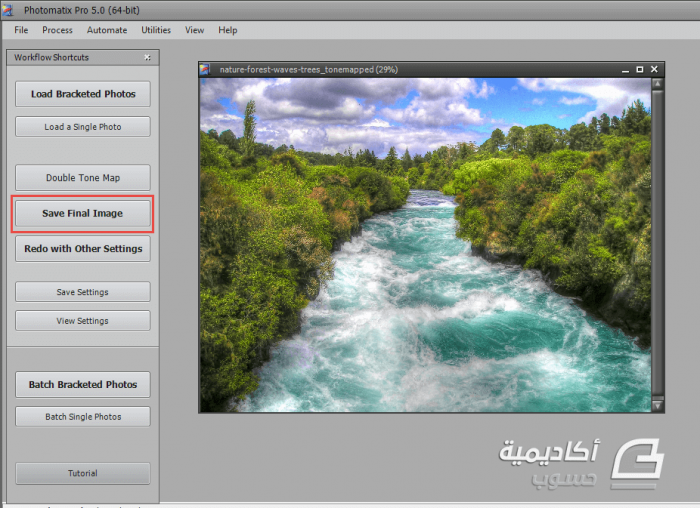
Task: Open the Tutorial button
Action: coord(83,473)
